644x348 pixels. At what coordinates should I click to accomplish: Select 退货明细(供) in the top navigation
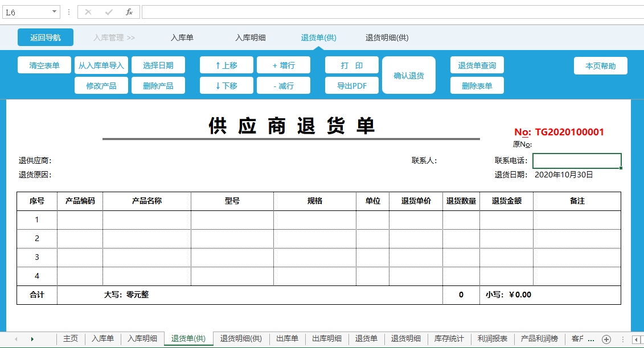[387, 38]
